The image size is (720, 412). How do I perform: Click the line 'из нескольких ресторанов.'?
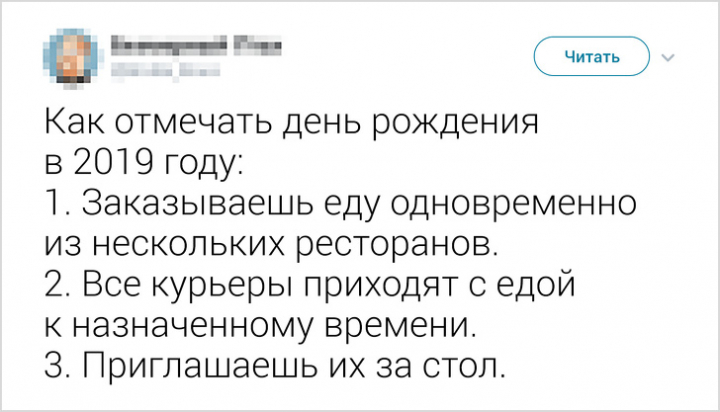pyautogui.click(x=271, y=243)
